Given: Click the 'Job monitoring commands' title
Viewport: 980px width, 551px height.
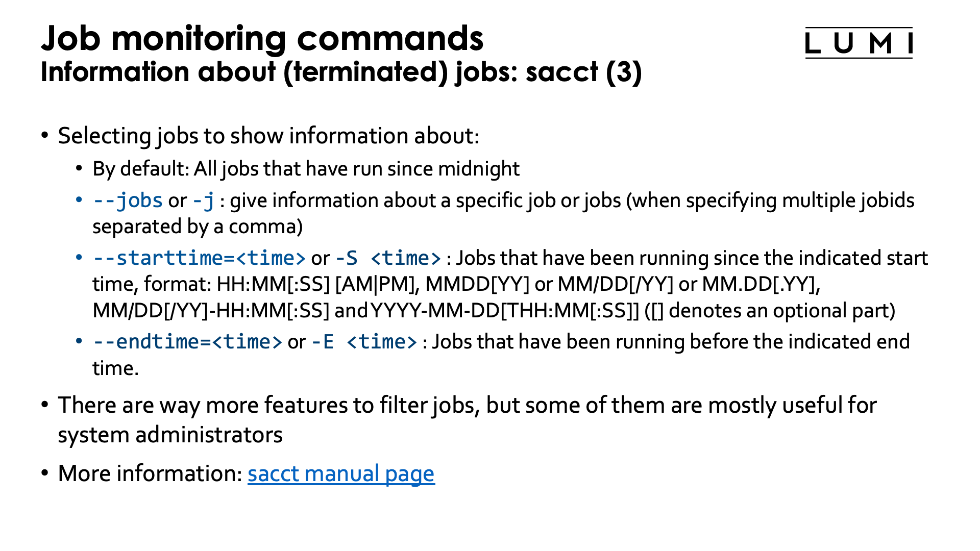Looking at the screenshot, I should (x=262, y=38).
